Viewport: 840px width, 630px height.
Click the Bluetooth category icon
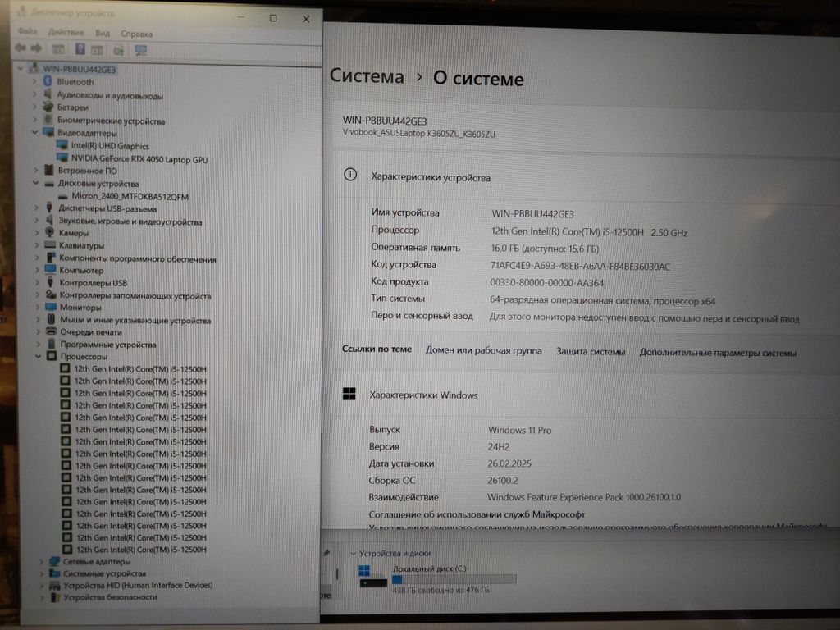pos(47,81)
